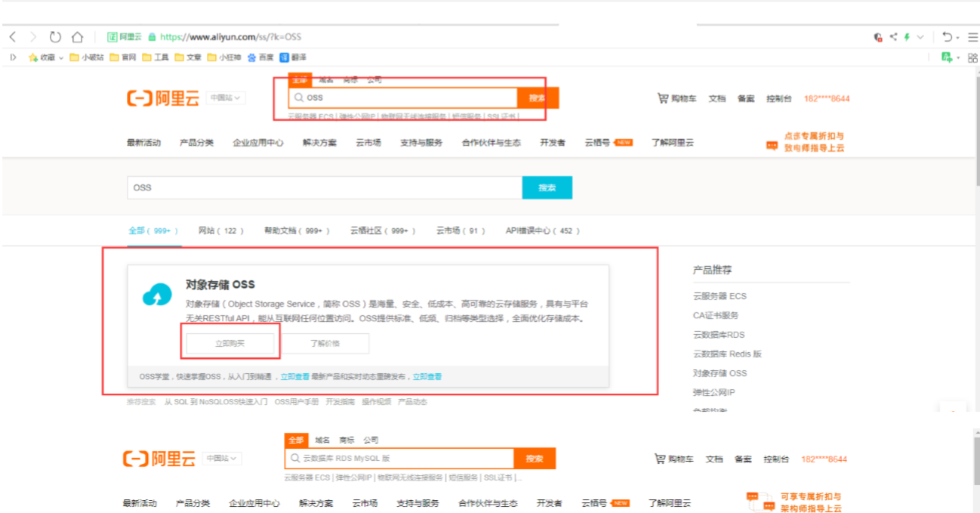
Task: Click the four-square grid extensions icon
Action: coord(972,57)
